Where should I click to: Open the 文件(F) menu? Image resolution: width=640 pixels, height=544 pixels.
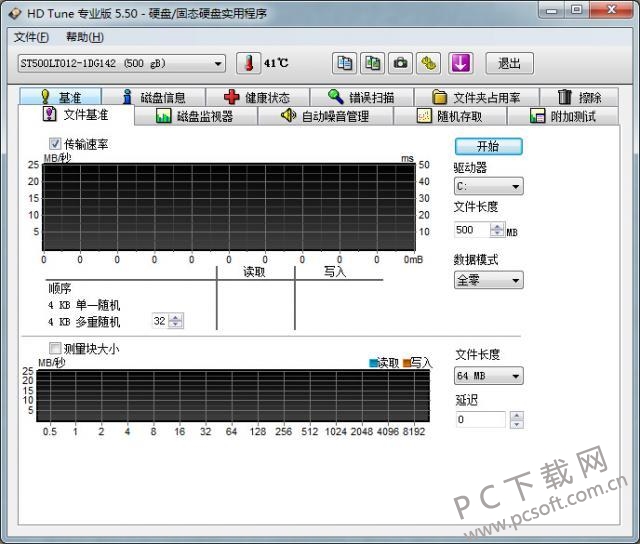[31, 37]
